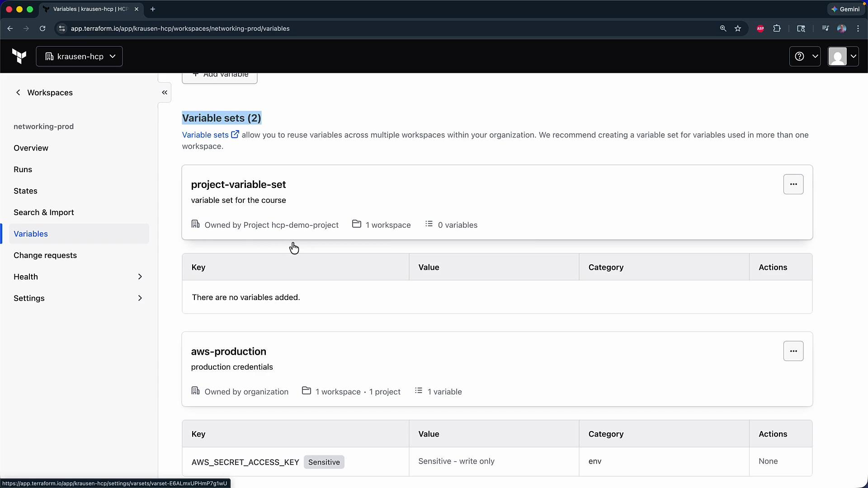Click 'There are no variables added.' text

tap(246, 297)
